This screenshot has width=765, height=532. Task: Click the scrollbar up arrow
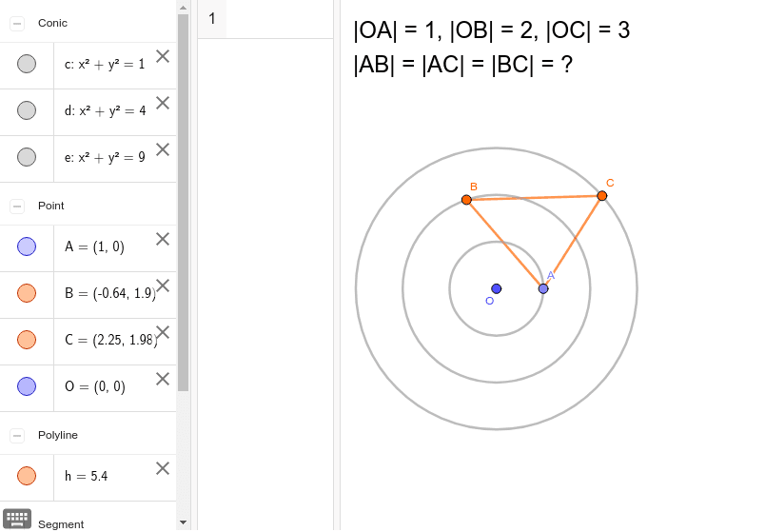tap(183, 8)
